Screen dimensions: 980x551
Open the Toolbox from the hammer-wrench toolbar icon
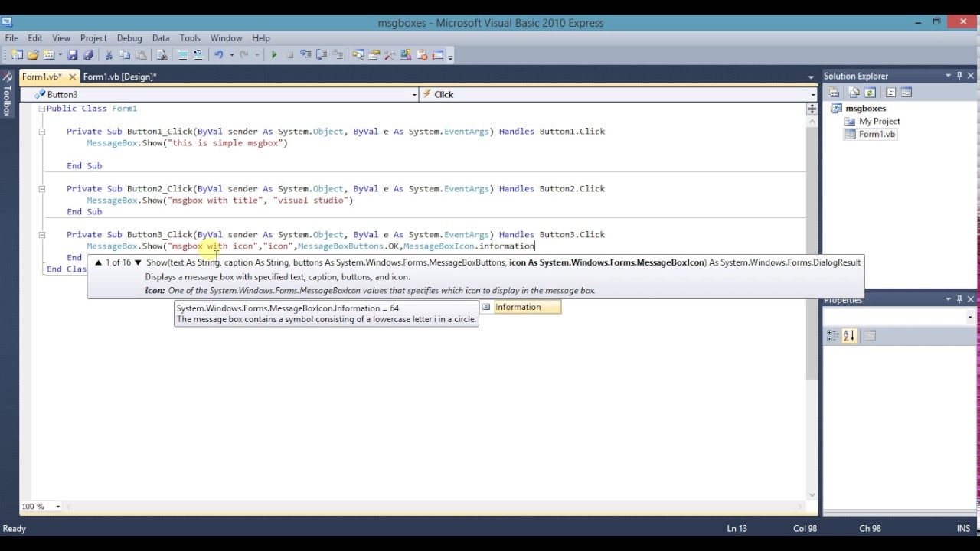coord(390,55)
